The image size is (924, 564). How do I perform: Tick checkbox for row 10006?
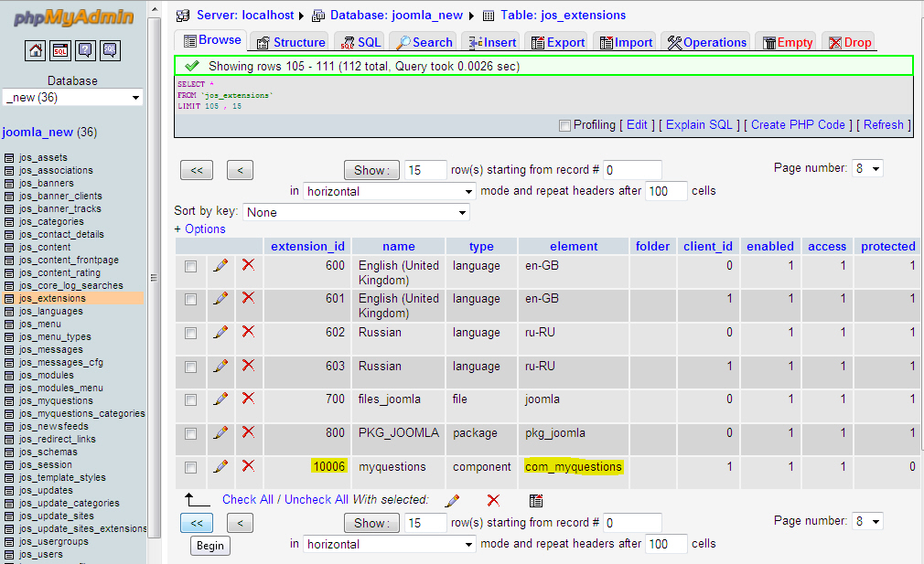[x=190, y=468]
